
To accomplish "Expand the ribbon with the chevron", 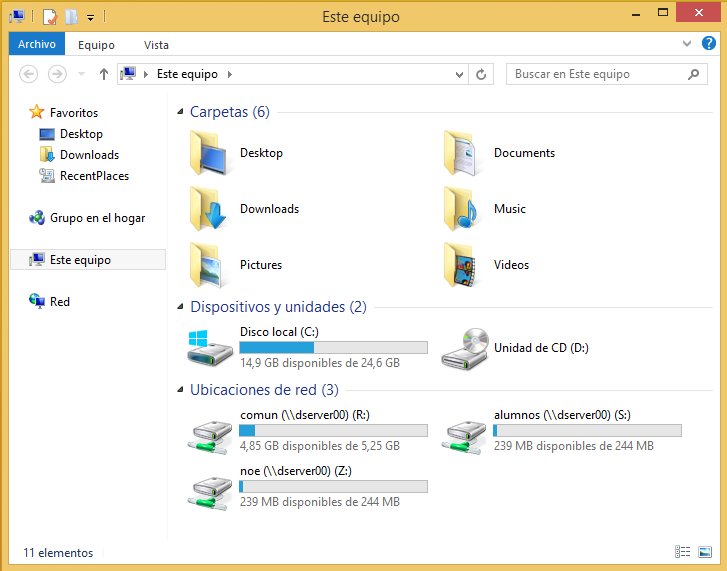I will pos(687,44).
